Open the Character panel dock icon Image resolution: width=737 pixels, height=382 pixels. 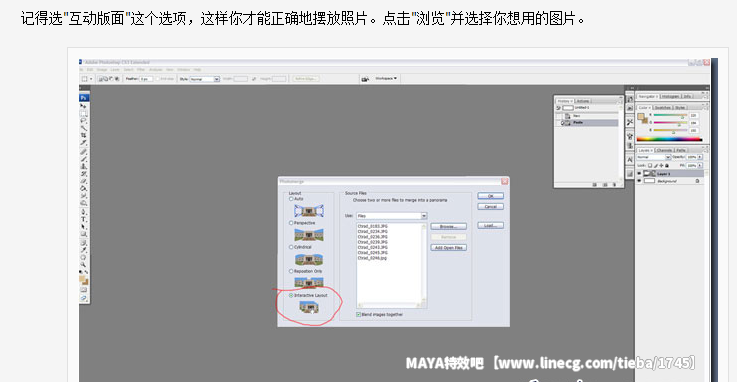tap(630, 160)
